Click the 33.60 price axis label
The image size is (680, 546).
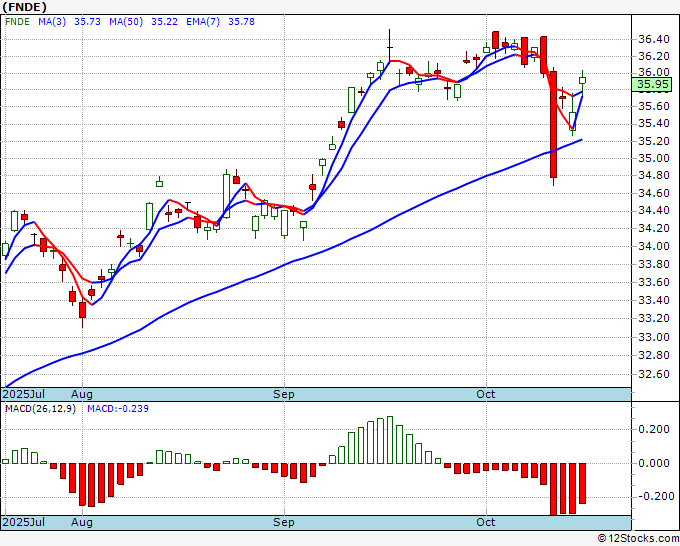click(654, 282)
